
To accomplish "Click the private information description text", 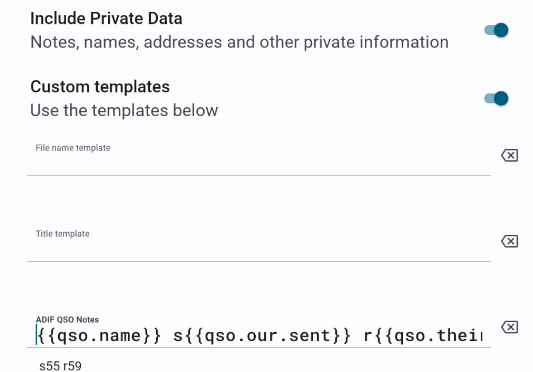I will tap(239, 43).
